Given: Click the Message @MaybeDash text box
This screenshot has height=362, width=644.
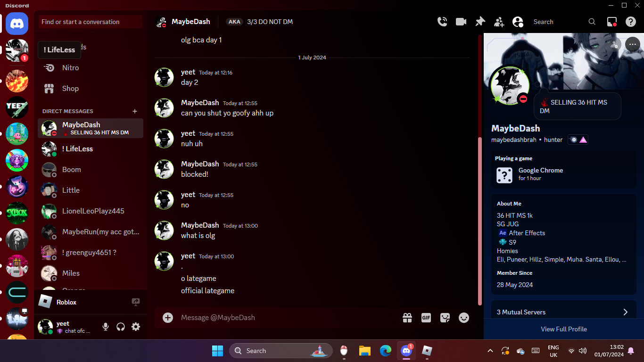Looking at the screenshot, I should coord(288,318).
